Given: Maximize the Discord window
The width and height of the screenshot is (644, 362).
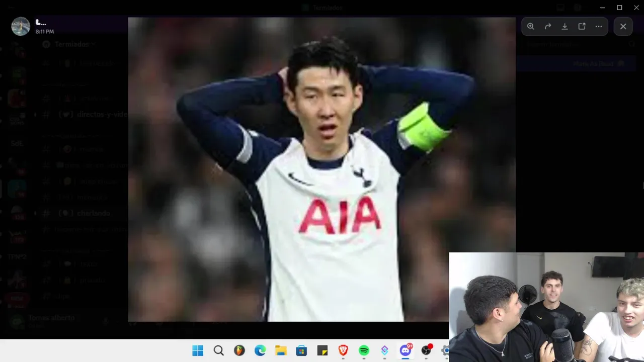Looking at the screenshot, I should pos(619,8).
